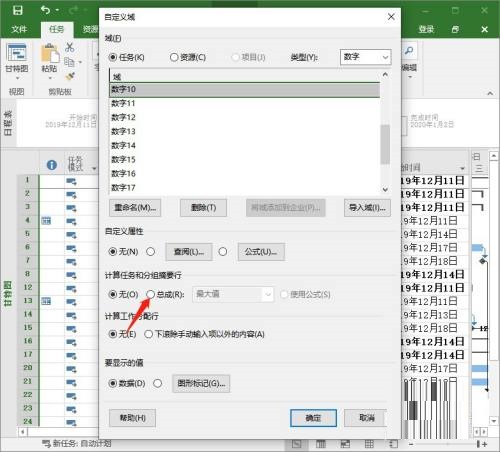This screenshot has height=452, width=500.
Task: Select 数字17 in the field list
Action: pos(244,188)
